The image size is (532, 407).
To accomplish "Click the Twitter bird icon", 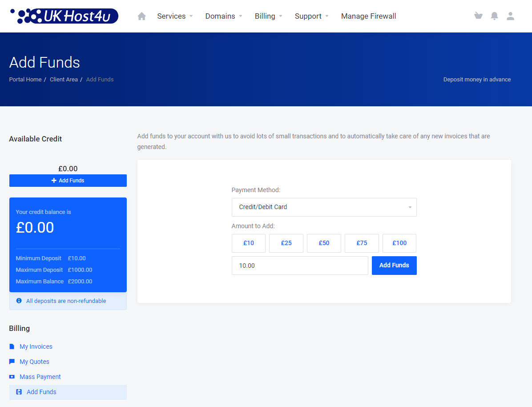I will (x=478, y=16).
